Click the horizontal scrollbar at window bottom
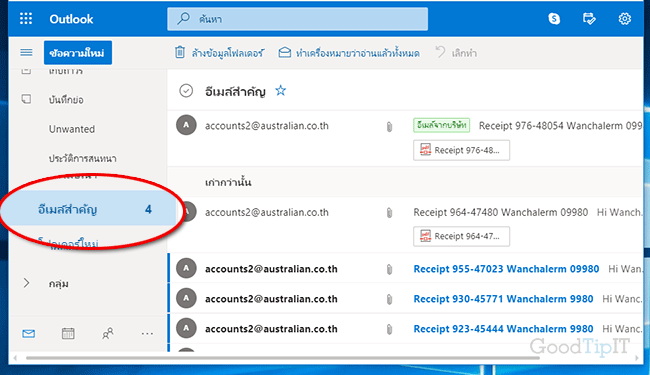 [x=283, y=358]
